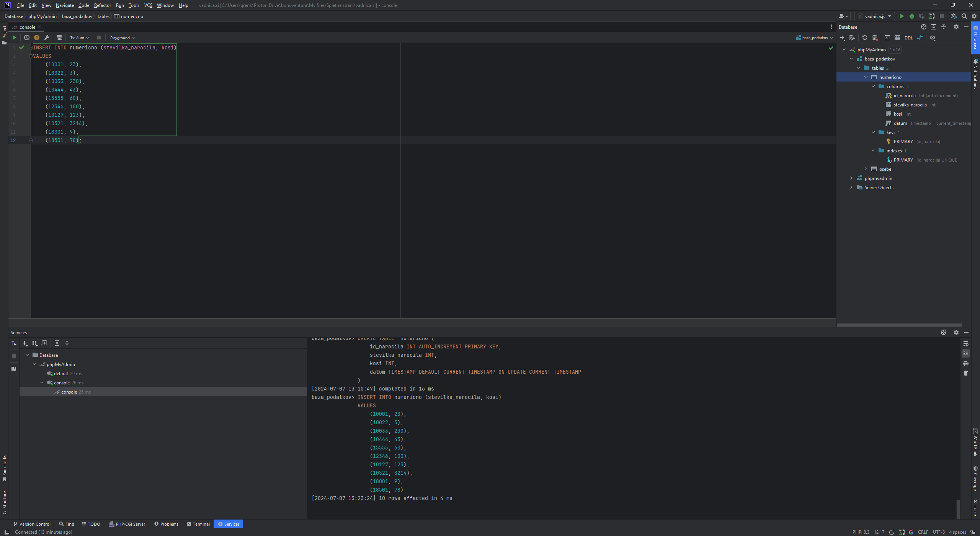Open the Playground mode dropdown
The width and height of the screenshot is (980, 536).
(122, 38)
